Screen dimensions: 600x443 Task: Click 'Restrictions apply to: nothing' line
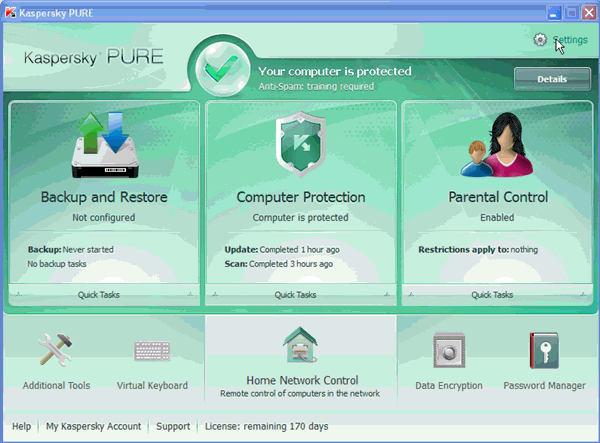pyautogui.click(x=478, y=249)
